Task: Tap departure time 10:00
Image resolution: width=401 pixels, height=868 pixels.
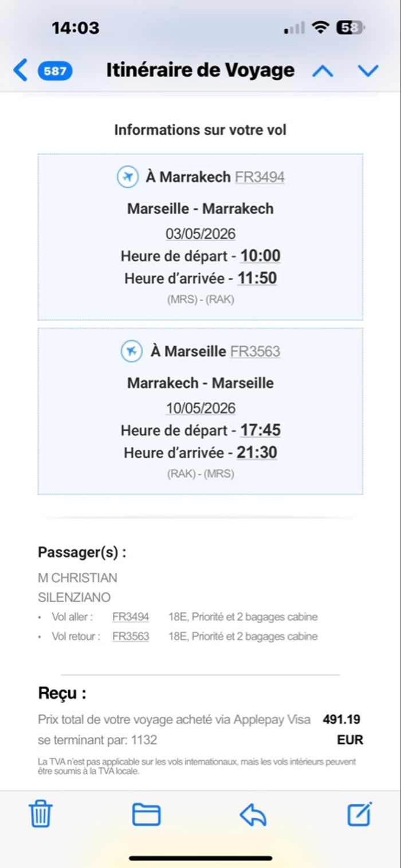Action: coord(260,256)
